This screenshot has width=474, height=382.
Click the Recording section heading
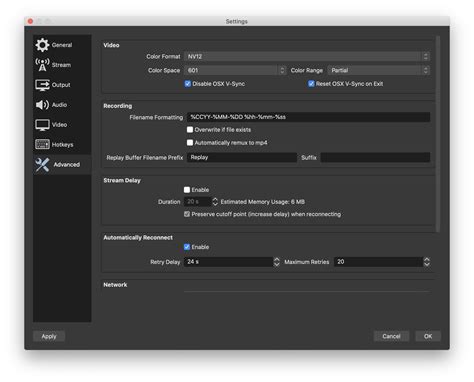118,106
